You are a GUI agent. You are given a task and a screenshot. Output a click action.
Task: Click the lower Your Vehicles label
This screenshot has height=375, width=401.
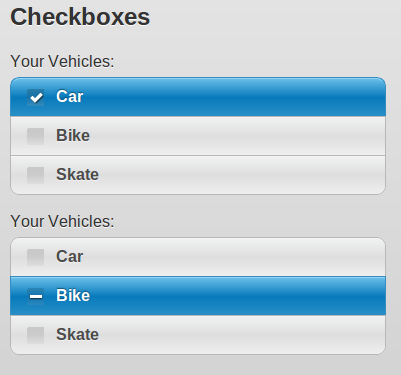62,221
